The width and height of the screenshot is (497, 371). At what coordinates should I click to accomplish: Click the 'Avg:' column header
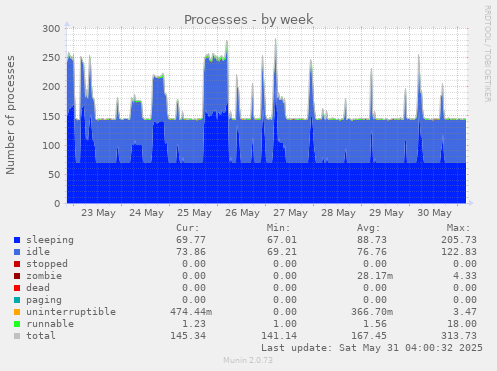pos(369,228)
